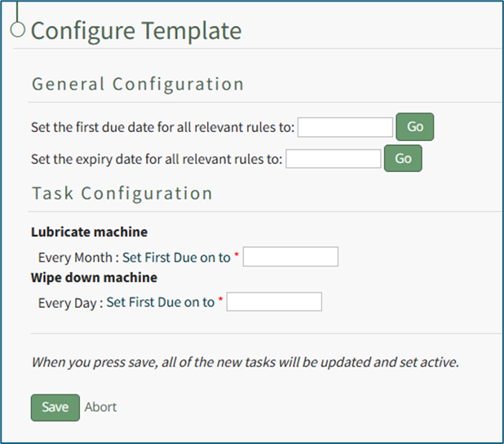The height and width of the screenshot is (444, 504).
Task: Select the Task Configuration section heading
Action: click(x=122, y=193)
